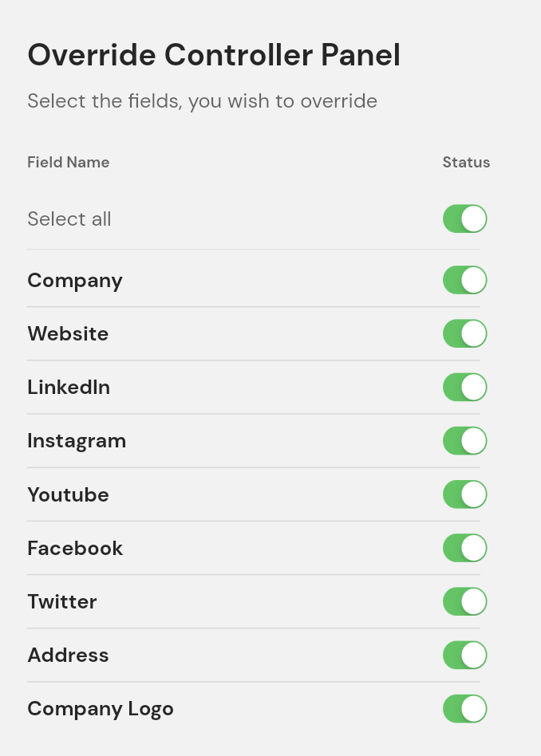The width and height of the screenshot is (541, 756).
Task: Disable the Twitter override switch
Action: point(464,601)
